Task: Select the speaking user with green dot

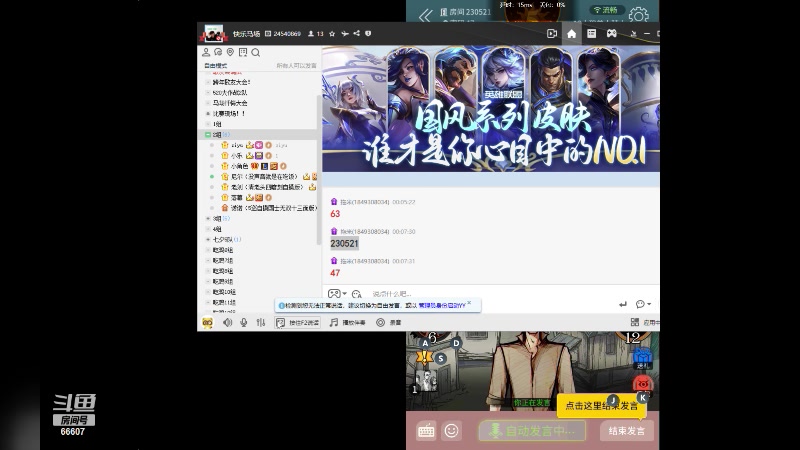Action: 264,177
